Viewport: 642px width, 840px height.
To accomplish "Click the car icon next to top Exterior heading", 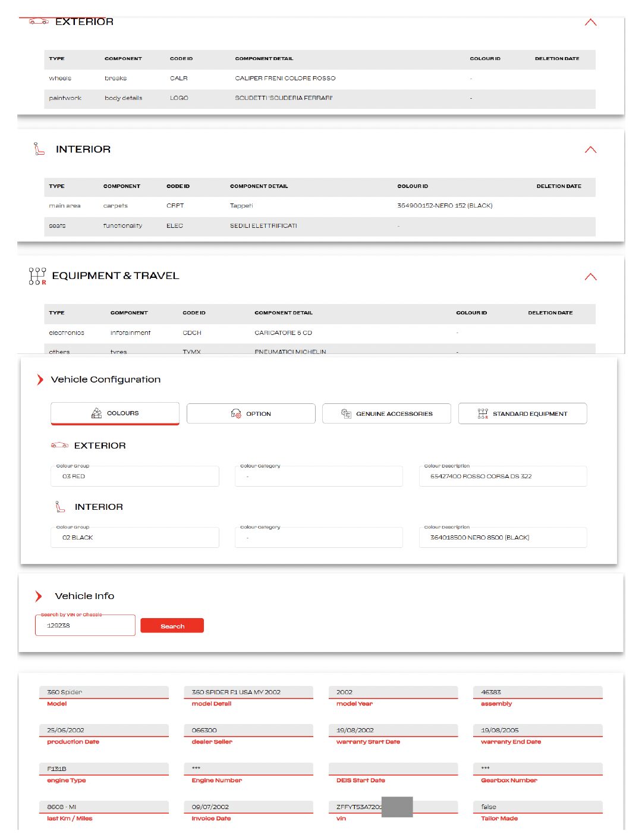I will point(39,21).
